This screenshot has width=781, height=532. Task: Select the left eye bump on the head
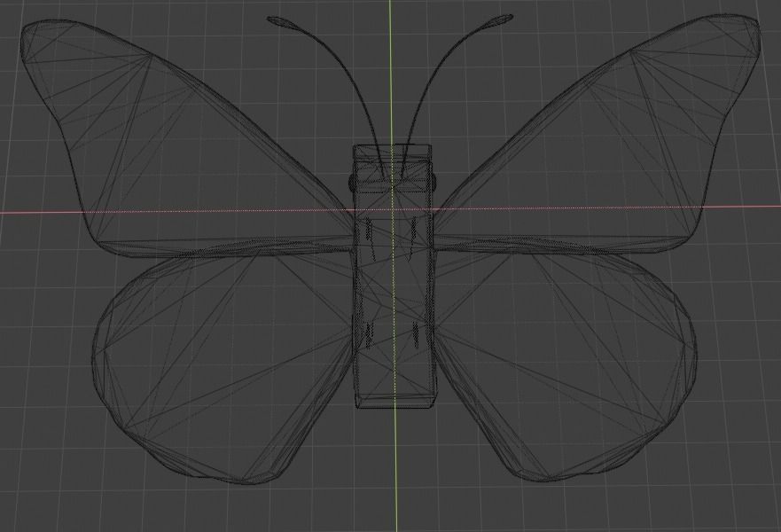pyautogui.click(x=352, y=183)
